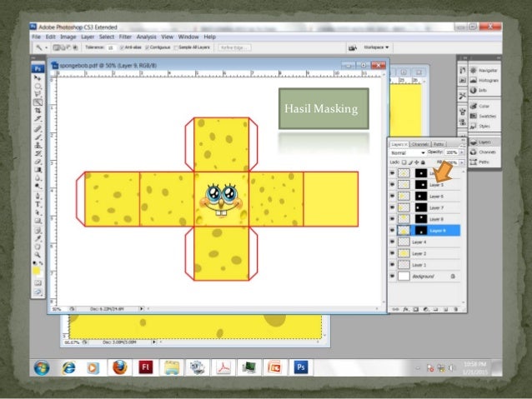Click the Refine Edge button
532x399 pixels.
pyautogui.click(x=234, y=47)
